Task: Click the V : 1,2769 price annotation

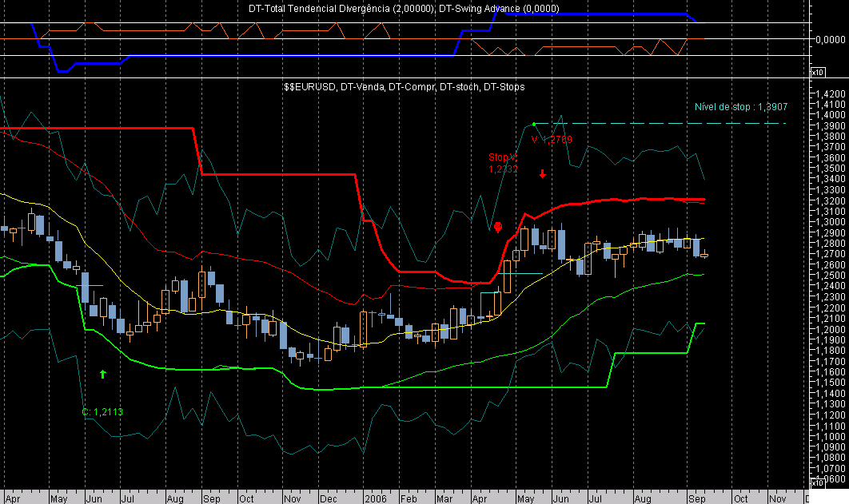Action: tap(553, 137)
